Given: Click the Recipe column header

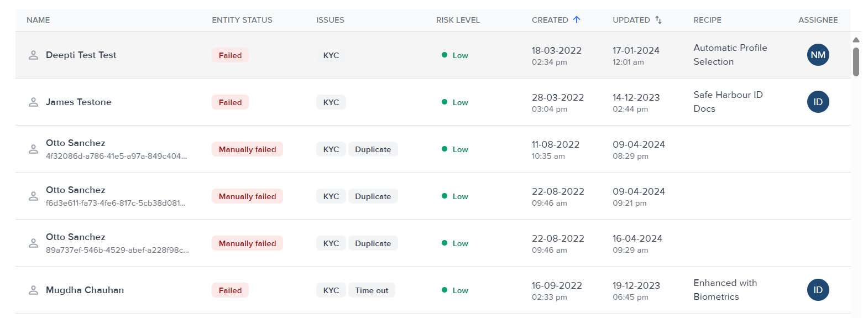Looking at the screenshot, I should tap(707, 20).
